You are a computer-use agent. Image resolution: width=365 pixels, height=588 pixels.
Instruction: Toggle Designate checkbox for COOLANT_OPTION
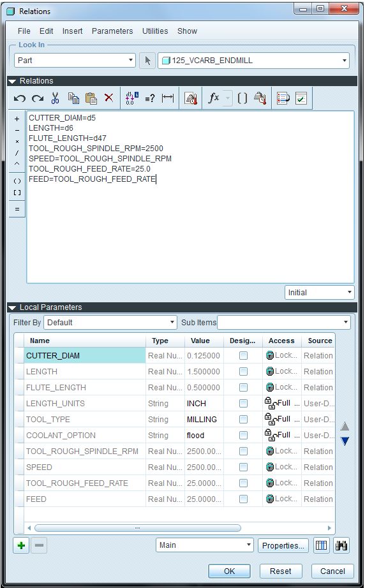click(244, 436)
